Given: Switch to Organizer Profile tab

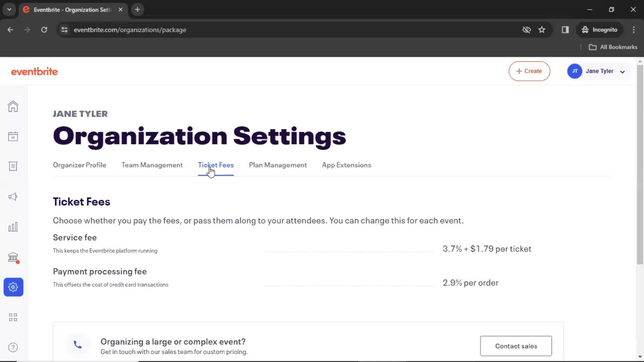Looking at the screenshot, I should pyautogui.click(x=79, y=165).
